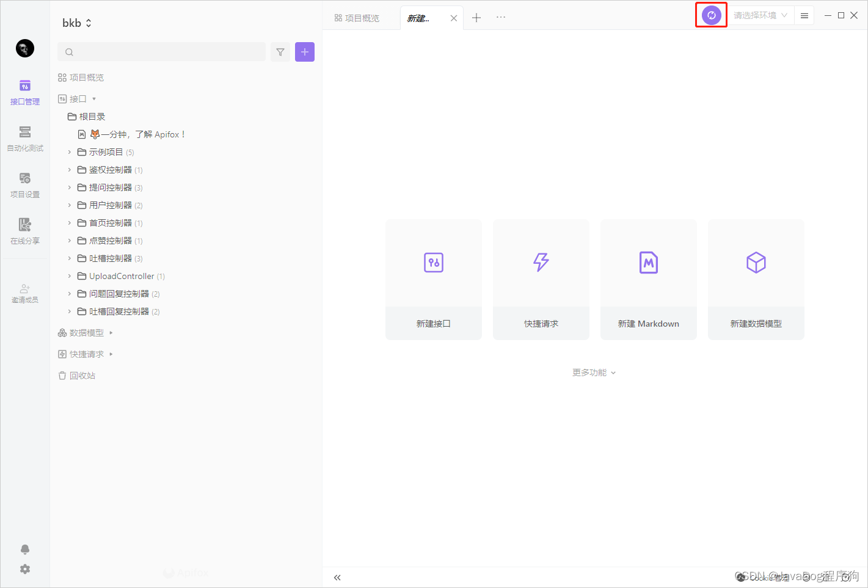Click the 新建接口 card

click(434, 280)
